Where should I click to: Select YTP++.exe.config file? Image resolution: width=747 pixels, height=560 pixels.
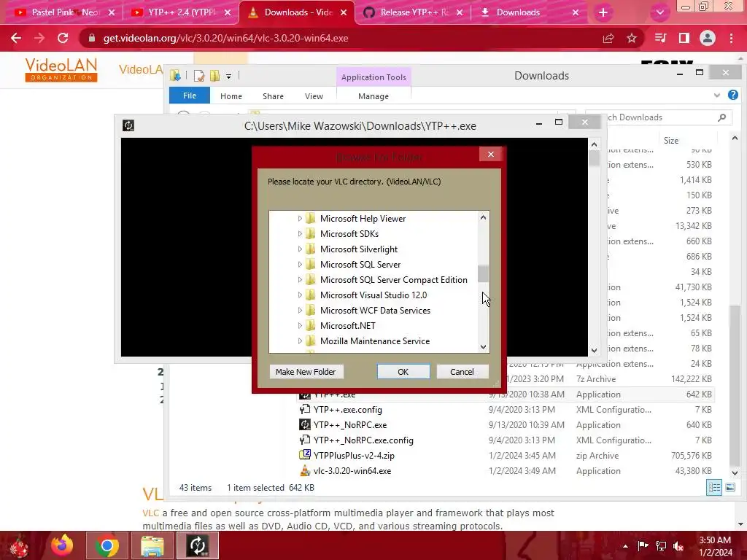(x=348, y=410)
